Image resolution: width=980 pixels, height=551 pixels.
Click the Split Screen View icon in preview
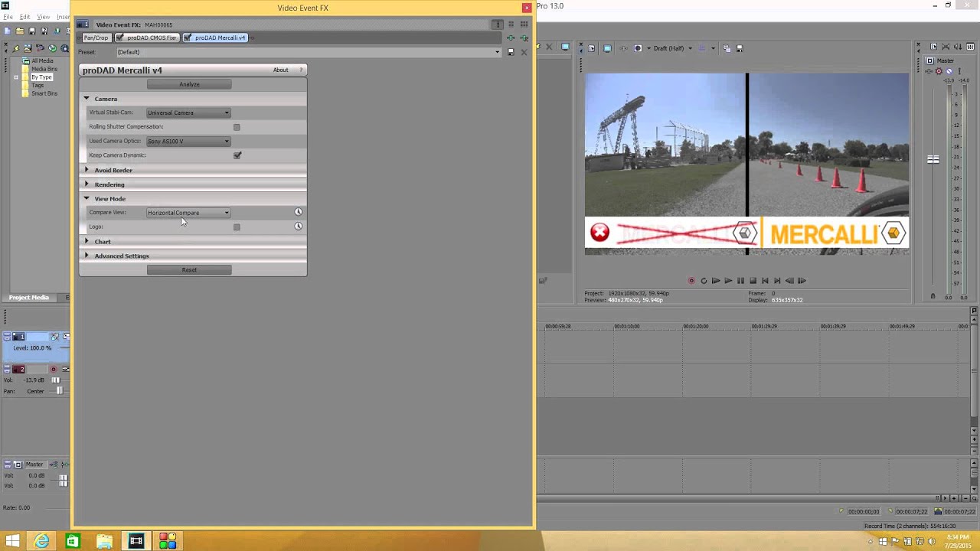(638, 48)
